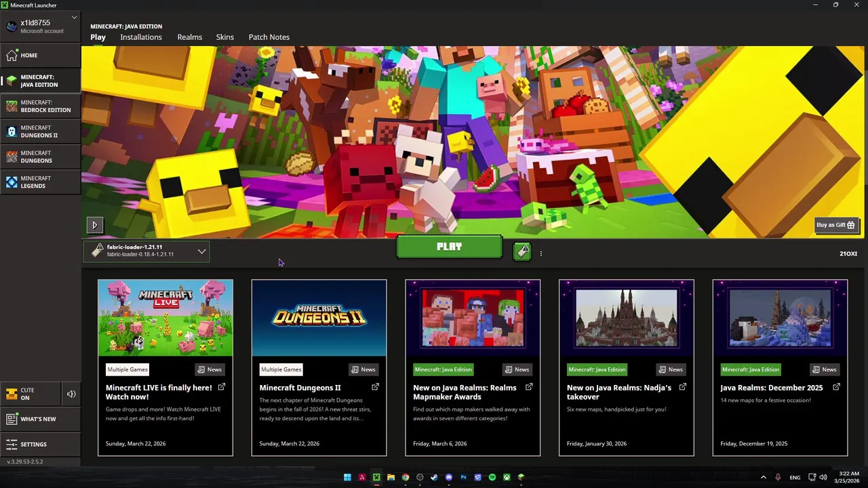Click News label on Mapmaker Awards card

(517, 369)
